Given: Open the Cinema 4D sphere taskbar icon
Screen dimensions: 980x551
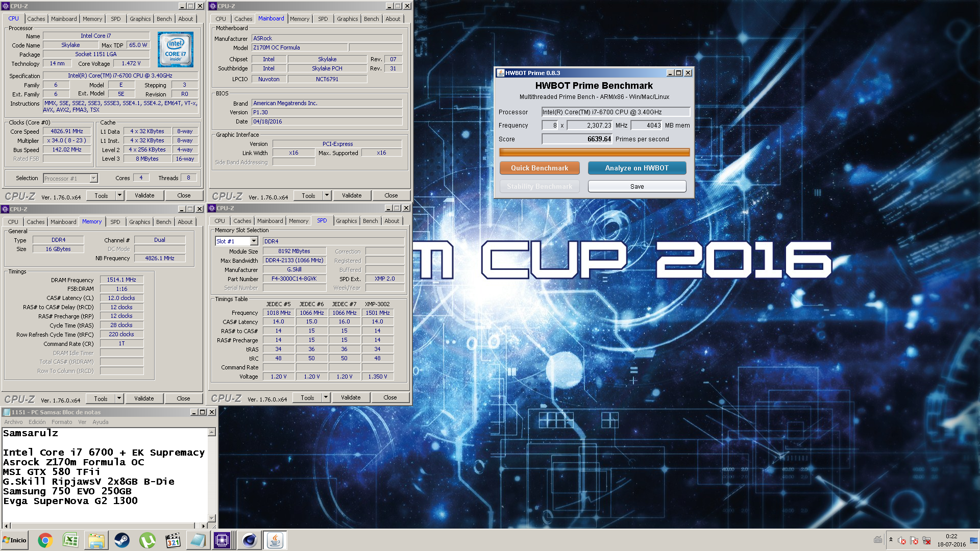Looking at the screenshot, I should pos(249,540).
